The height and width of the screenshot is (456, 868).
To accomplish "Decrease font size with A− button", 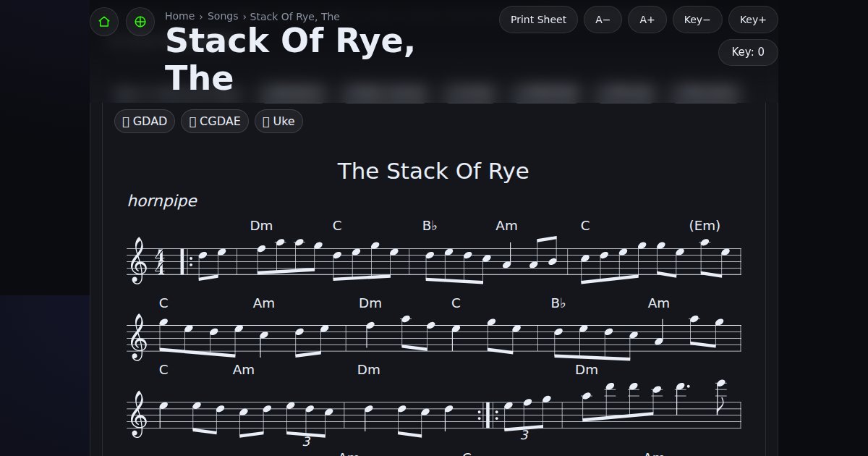I will pyautogui.click(x=603, y=20).
